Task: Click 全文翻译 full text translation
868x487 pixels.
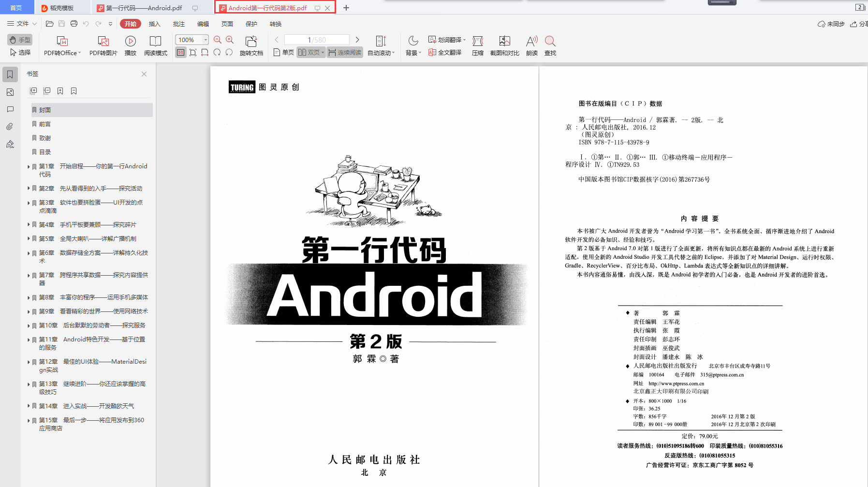Action: (x=445, y=52)
